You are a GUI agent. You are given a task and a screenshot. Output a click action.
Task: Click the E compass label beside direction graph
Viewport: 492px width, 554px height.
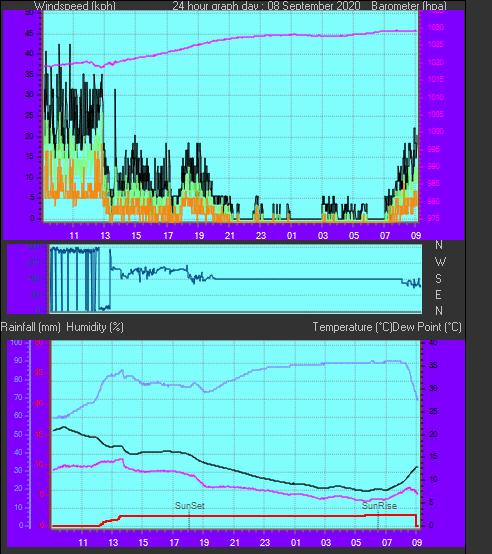tap(438, 295)
